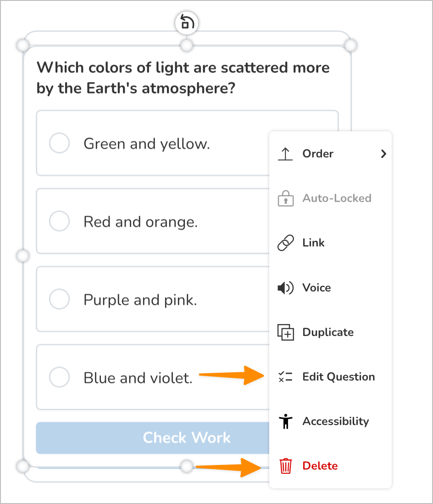Click the chain Link icon

[x=286, y=243]
